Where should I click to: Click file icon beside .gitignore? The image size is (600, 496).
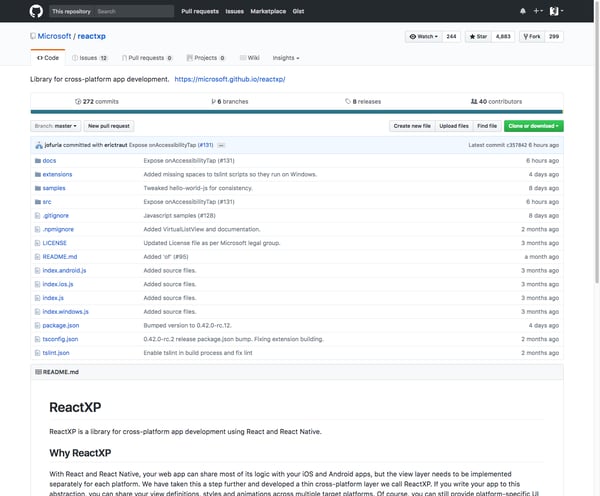click(38, 216)
